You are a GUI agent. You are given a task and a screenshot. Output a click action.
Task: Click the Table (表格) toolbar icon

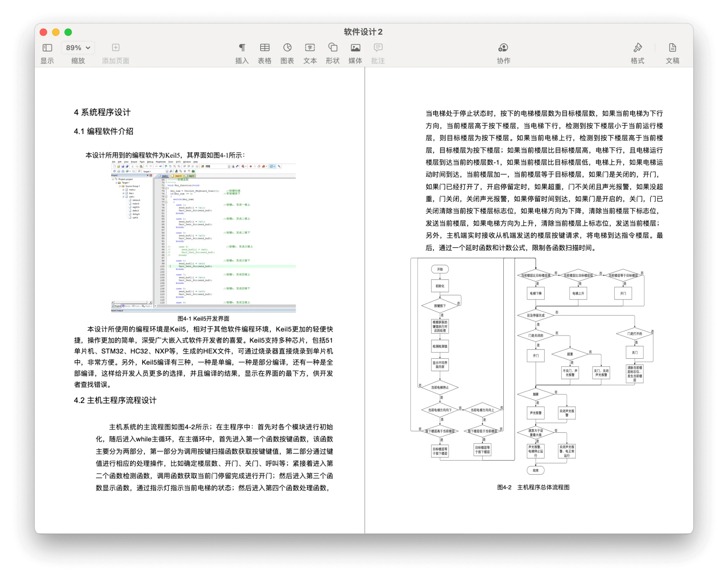click(x=264, y=48)
